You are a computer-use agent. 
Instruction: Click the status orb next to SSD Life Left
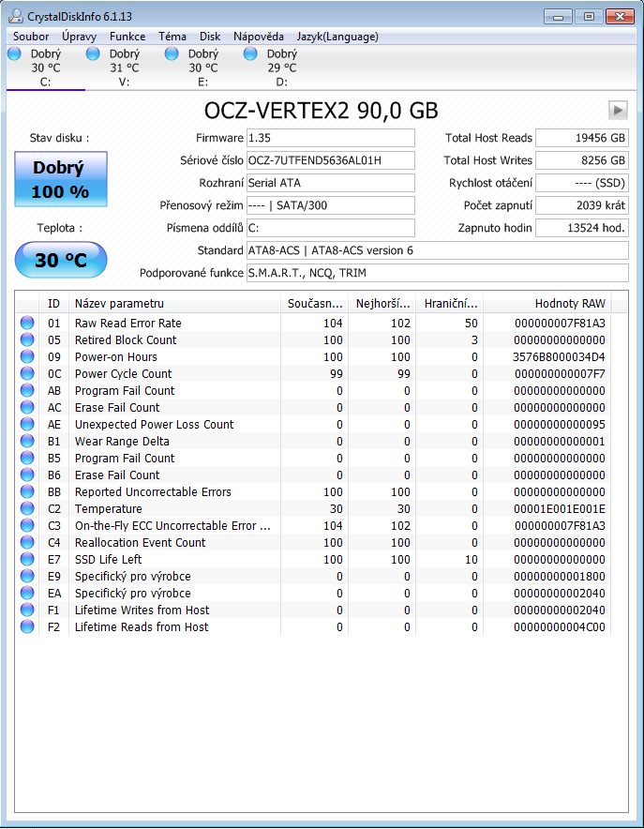click(x=27, y=560)
